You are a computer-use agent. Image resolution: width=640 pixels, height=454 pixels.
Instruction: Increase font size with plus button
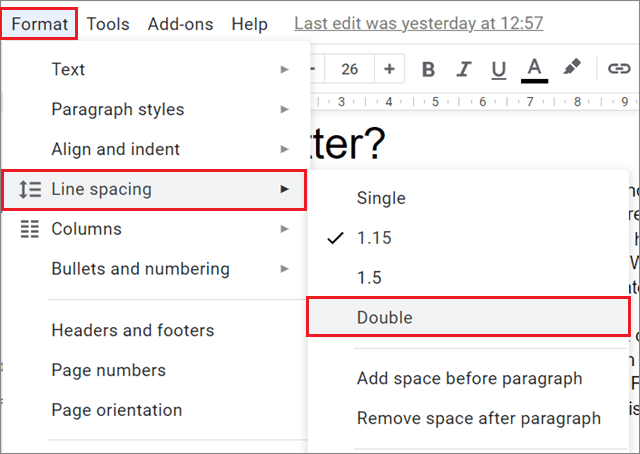[x=389, y=69]
